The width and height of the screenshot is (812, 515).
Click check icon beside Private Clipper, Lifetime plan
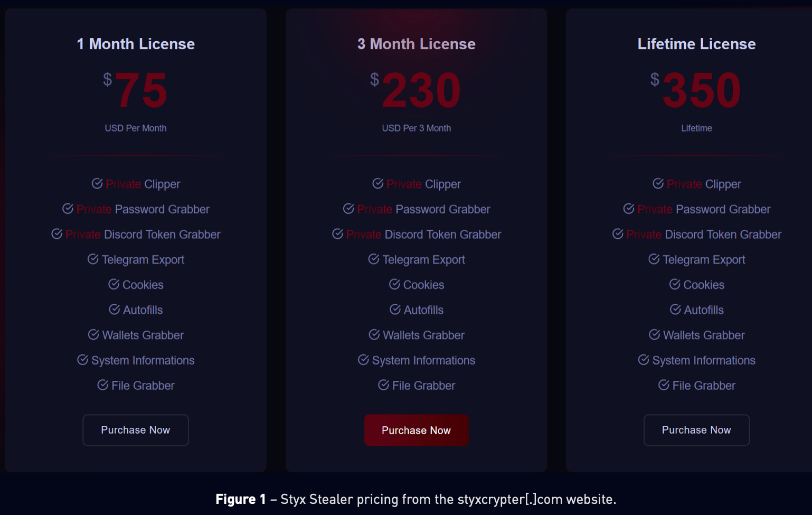coord(658,183)
